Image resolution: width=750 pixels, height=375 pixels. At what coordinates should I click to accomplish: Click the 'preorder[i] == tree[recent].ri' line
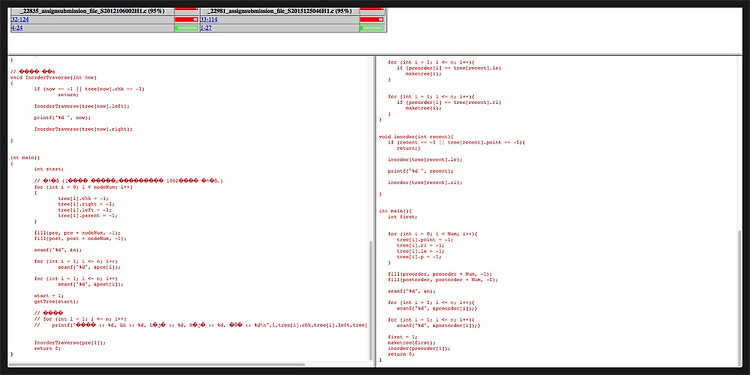(x=449, y=102)
